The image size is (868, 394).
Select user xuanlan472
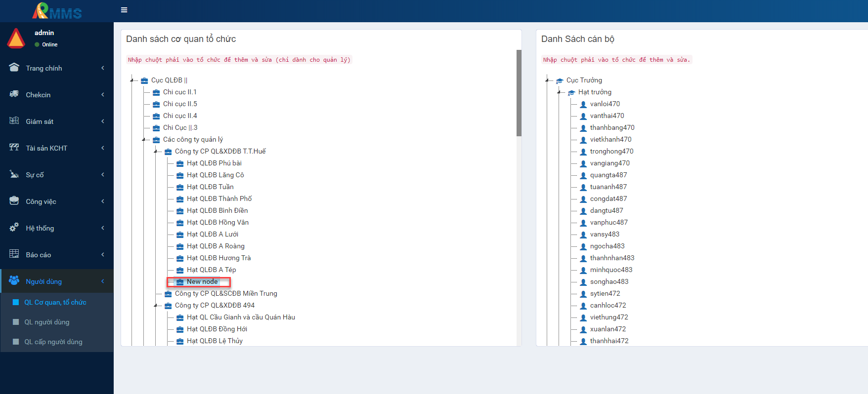(608, 329)
